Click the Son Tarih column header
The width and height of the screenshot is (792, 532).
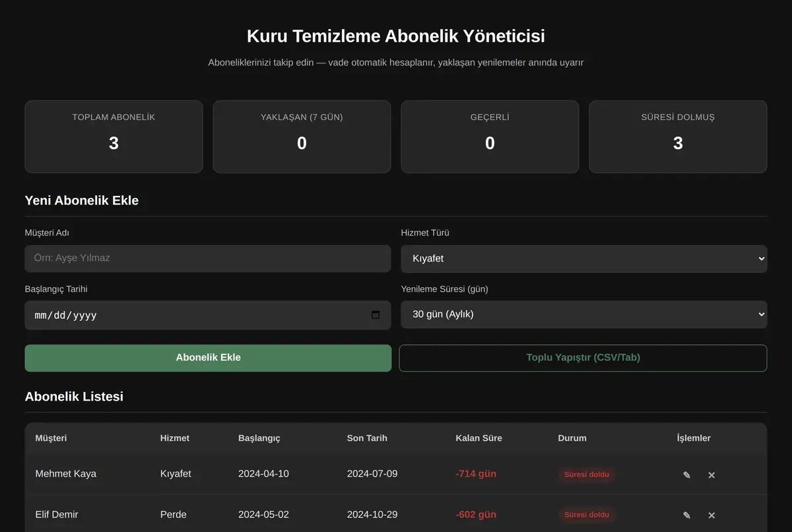tap(367, 438)
